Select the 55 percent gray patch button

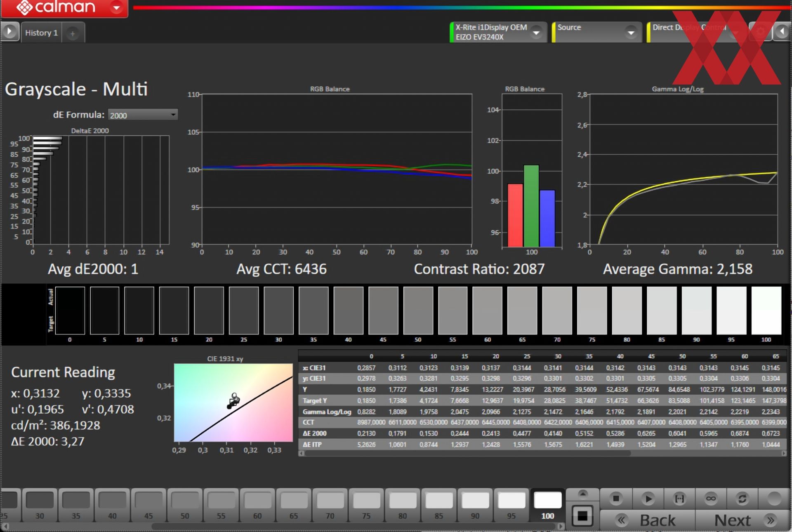coord(221,506)
